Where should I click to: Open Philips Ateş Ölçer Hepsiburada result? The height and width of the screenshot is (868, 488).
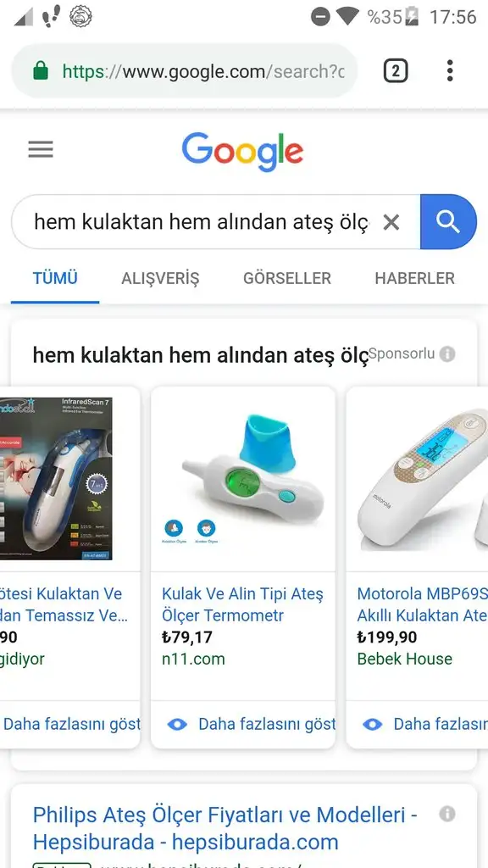coord(225,829)
